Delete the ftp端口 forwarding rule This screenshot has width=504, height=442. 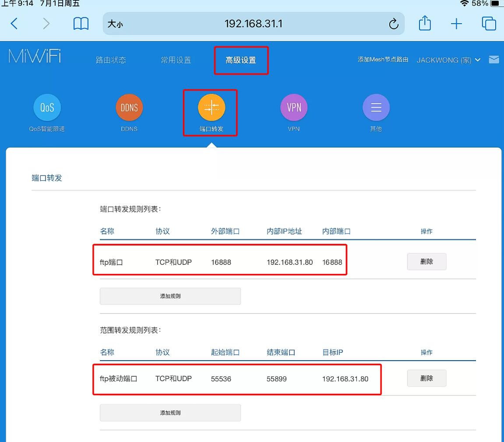coord(426,262)
